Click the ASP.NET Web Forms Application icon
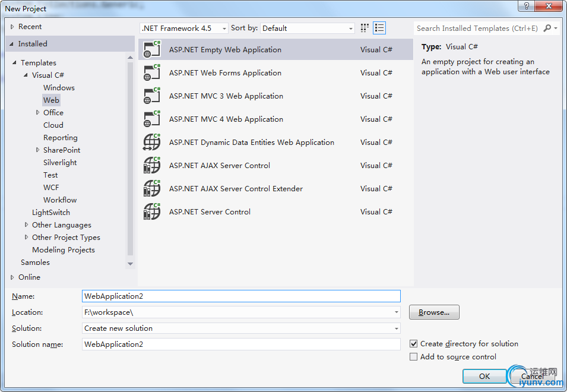The height and width of the screenshot is (392, 567). click(x=152, y=72)
